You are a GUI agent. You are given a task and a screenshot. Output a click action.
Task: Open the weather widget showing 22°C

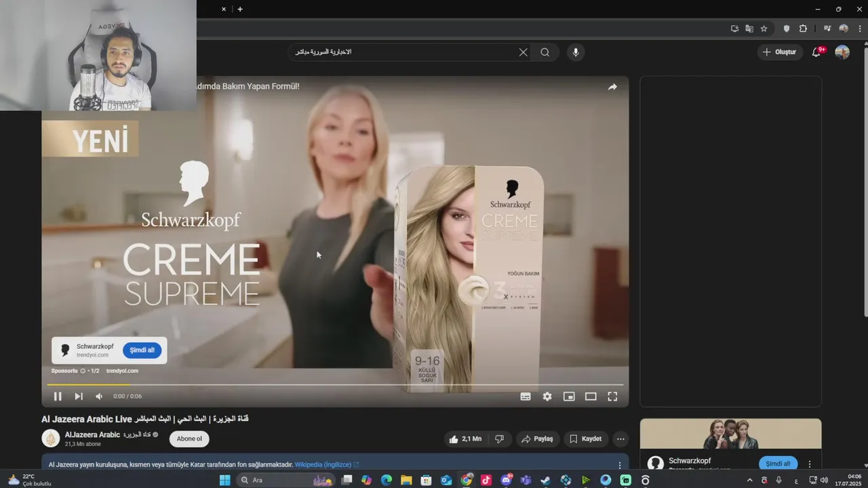click(x=28, y=480)
